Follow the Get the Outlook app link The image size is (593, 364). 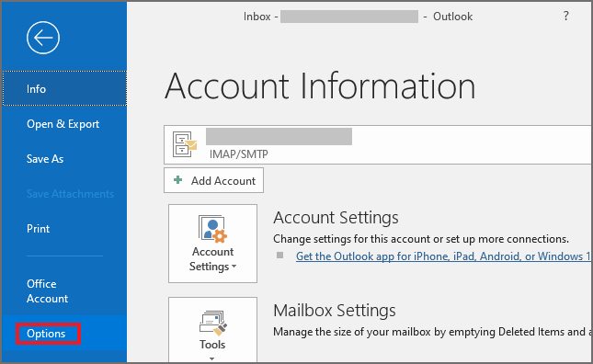coord(443,256)
